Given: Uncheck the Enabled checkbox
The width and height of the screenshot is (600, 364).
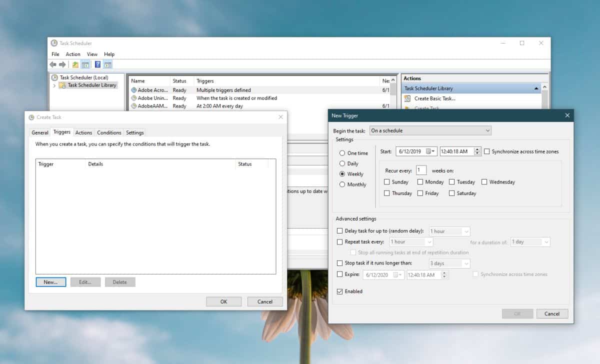Looking at the screenshot, I should (340, 291).
